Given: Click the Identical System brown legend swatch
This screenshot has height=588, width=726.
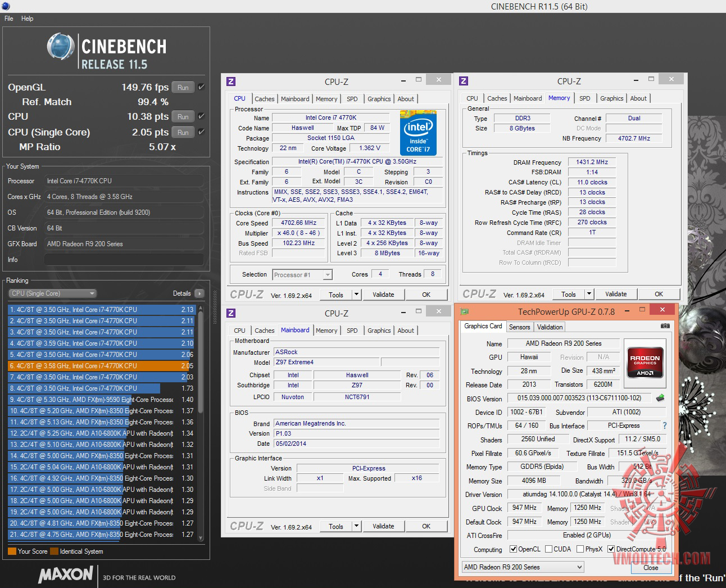Looking at the screenshot, I should click(x=54, y=551).
